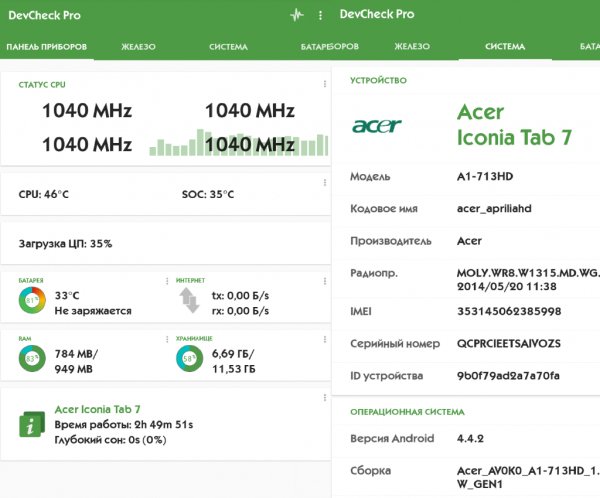The image size is (600, 498).
Task: Tap the RAM 83% ring indicator
Action: click(x=32, y=359)
